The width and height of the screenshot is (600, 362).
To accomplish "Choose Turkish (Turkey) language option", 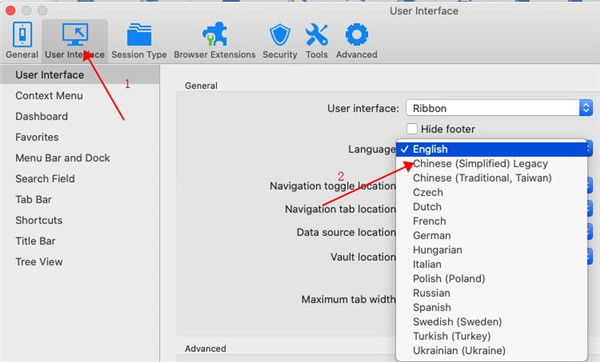I will 492,336.
